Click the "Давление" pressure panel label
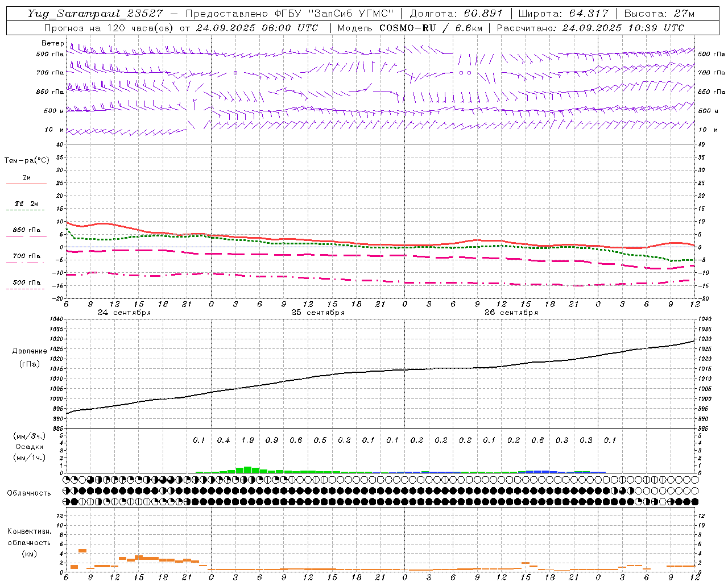The height and width of the screenshot is (582, 728). (x=30, y=351)
